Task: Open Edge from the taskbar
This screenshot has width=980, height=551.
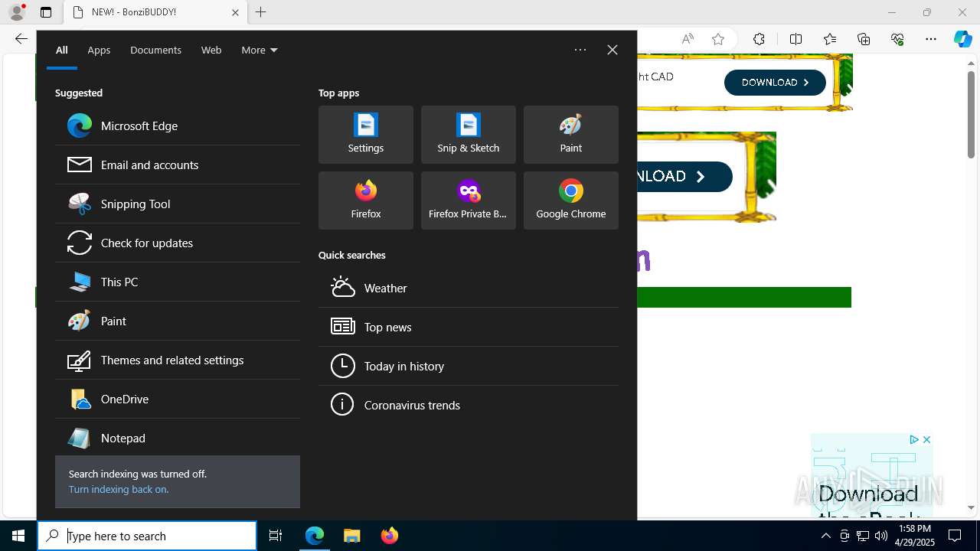Action: point(315,536)
